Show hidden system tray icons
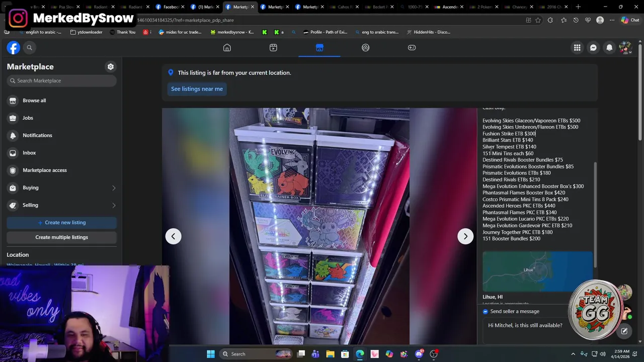The height and width of the screenshot is (362, 644). 573,354
